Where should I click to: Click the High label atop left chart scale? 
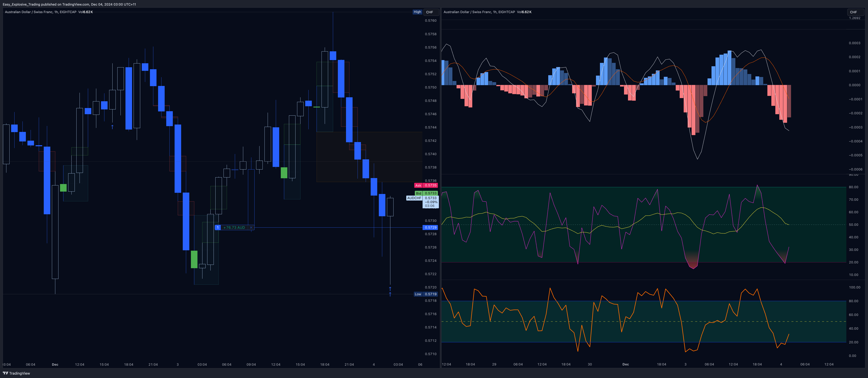click(x=417, y=12)
